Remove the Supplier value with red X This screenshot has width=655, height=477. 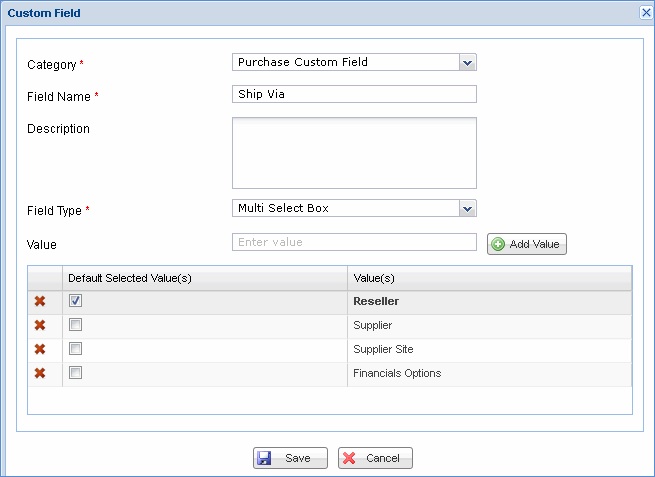tap(40, 325)
